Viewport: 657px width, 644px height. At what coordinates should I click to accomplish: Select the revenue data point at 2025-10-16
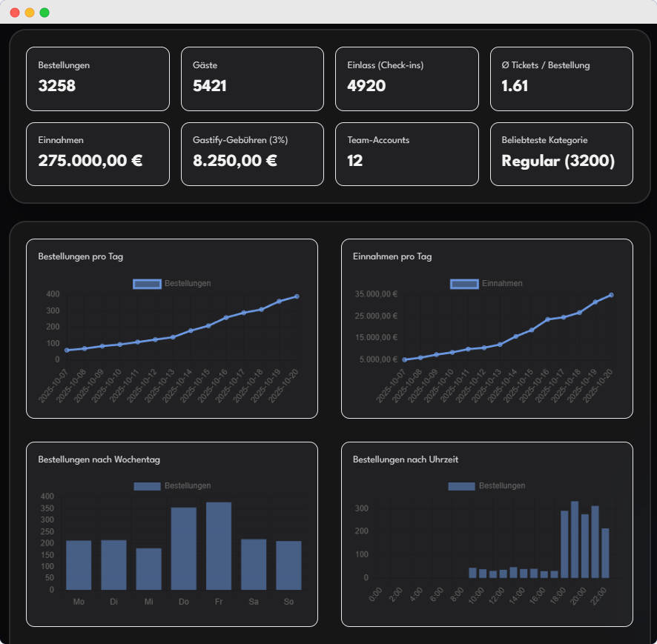(547, 318)
